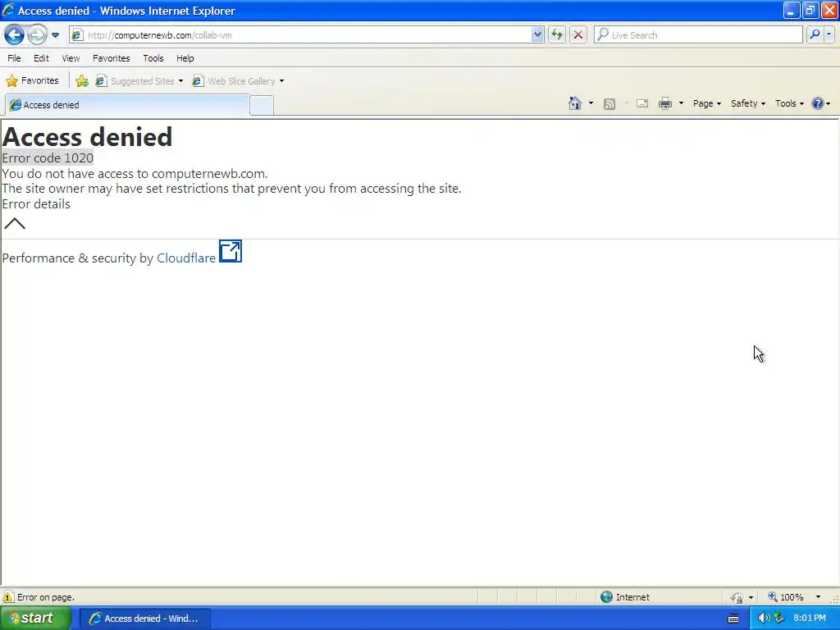Open the Favorites menu
The image size is (840, 630).
(x=112, y=58)
